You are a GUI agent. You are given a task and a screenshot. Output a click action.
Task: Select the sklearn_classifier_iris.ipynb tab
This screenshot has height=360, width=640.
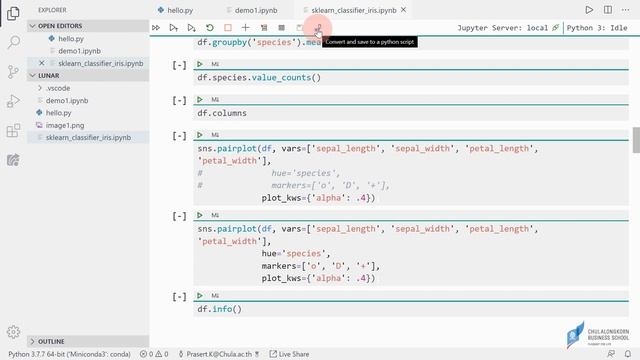(353, 10)
